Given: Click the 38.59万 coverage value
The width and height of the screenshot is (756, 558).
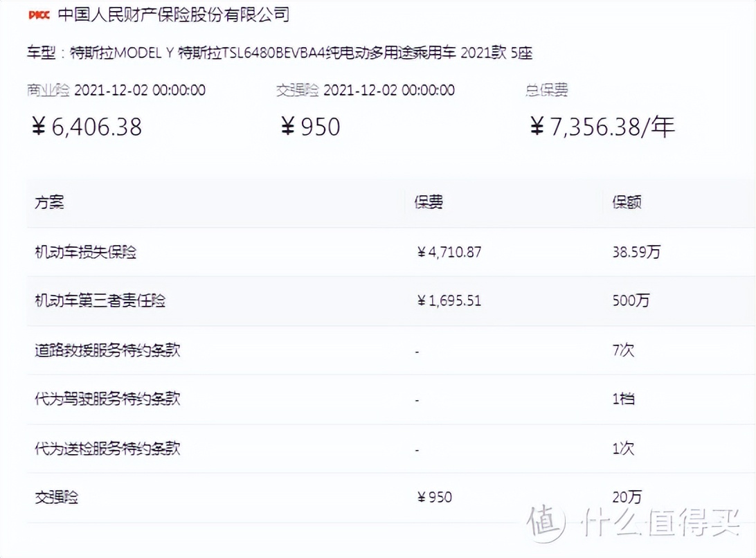Looking at the screenshot, I should point(636,252).
